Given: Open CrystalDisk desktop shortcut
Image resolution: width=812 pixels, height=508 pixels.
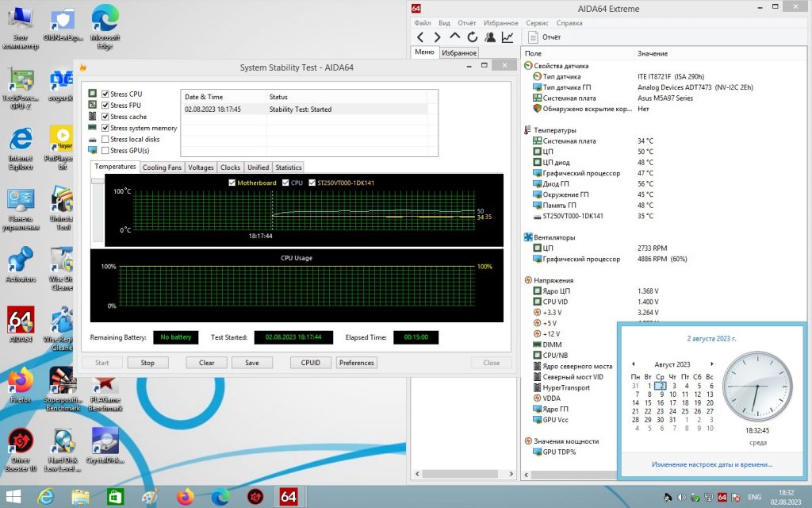Looking at the screenshot, I should (x=105, y=446).
